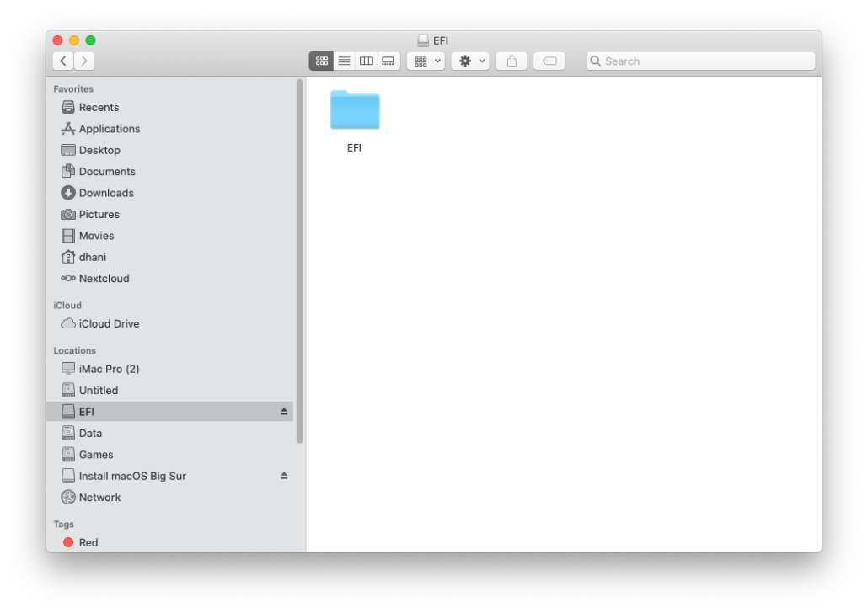
Task: Go back using the back arrow
Action: (x=63, y=61)
